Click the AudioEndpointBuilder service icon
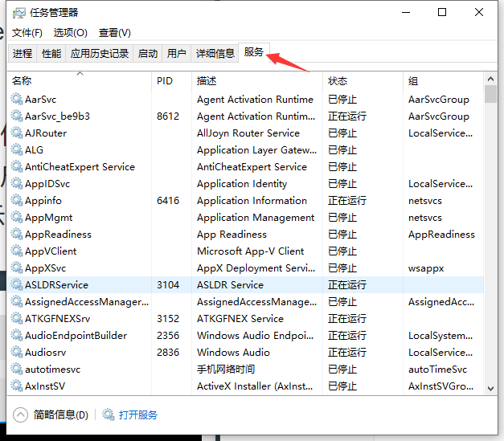The height and width of the screenshot is (441, 504). 17,335
